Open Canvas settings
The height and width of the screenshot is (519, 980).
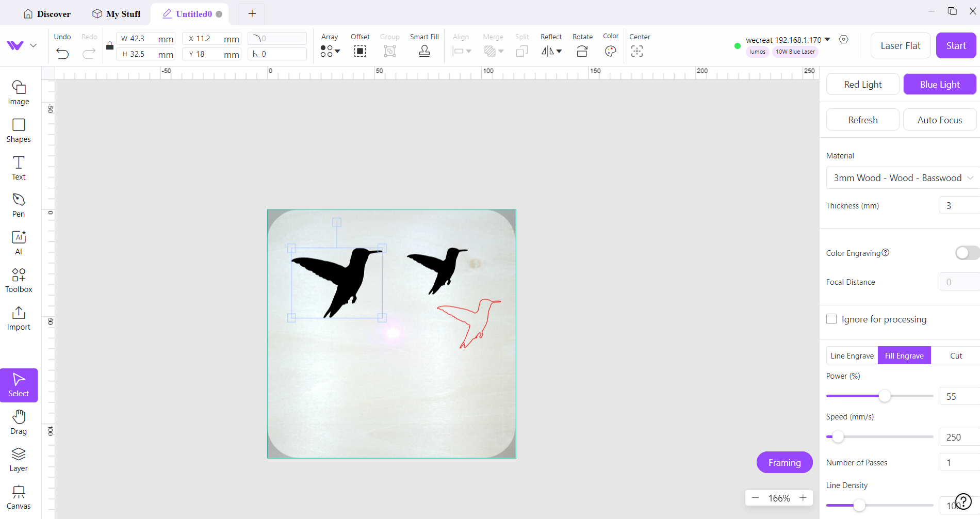pos(19,497)
